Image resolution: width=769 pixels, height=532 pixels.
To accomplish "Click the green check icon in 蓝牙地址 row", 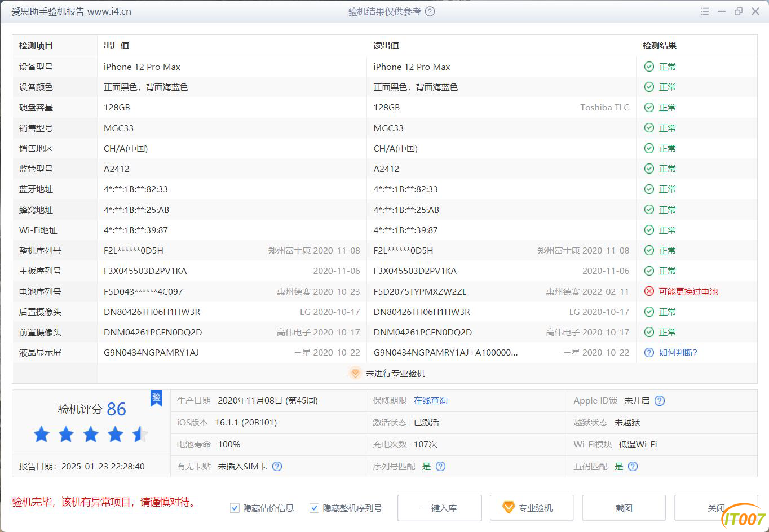I will [649, 189].
